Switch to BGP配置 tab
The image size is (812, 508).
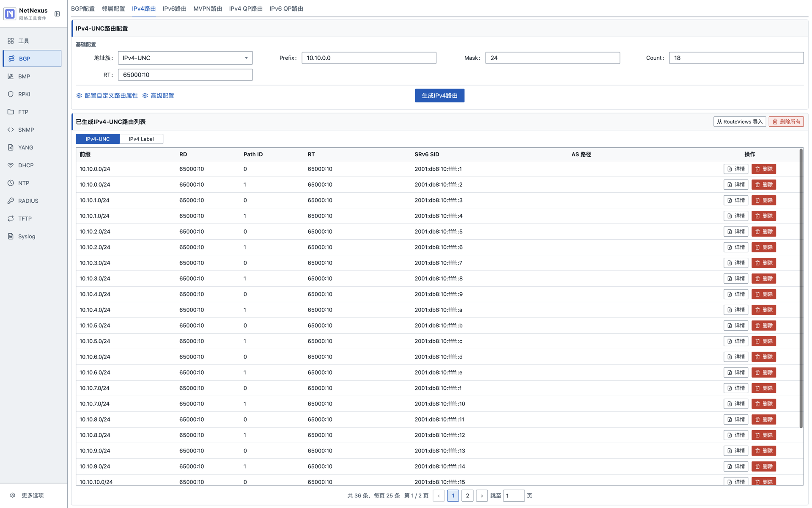click(83, 8)
